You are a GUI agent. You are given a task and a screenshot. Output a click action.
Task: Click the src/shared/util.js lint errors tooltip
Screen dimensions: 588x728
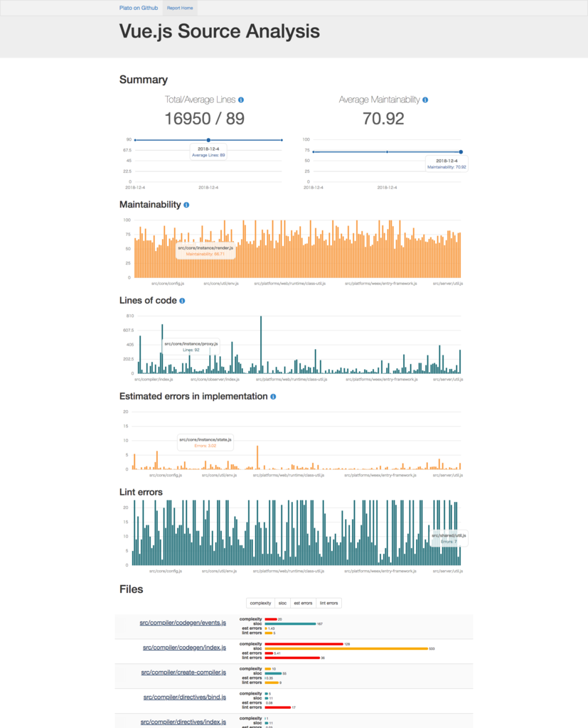point(449,539)
